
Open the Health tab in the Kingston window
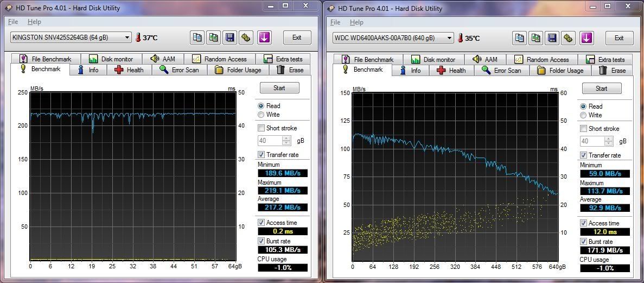pos(129,70)
